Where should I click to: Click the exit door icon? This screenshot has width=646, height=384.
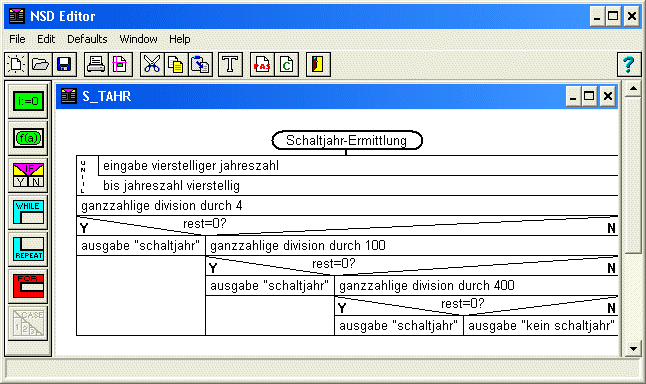click(x=318, y=65)
